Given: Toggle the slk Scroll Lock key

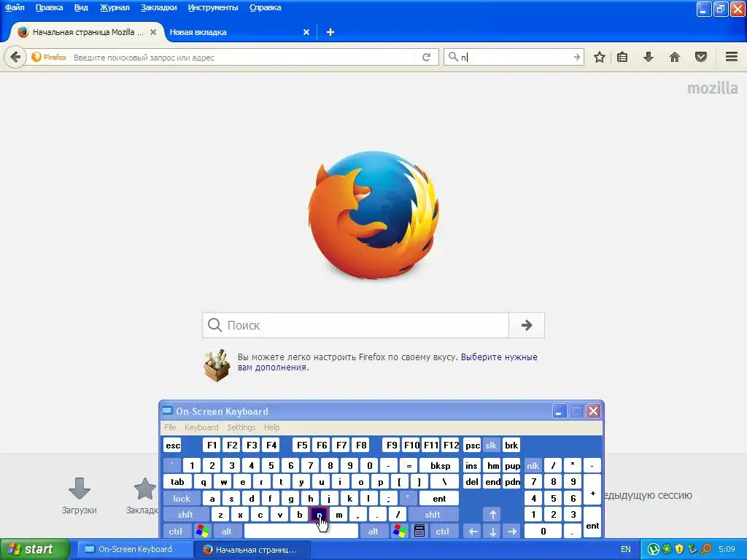Looking at the screenshot, I should [491, 446].
